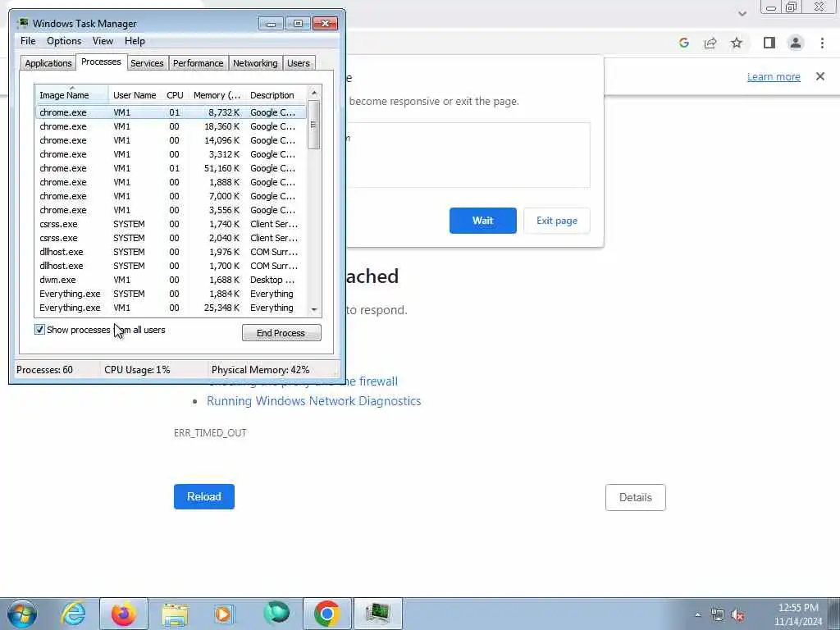Screen dimensions: 840x630
Task: Click the process list scrollbar thumb
Action: 314,125
